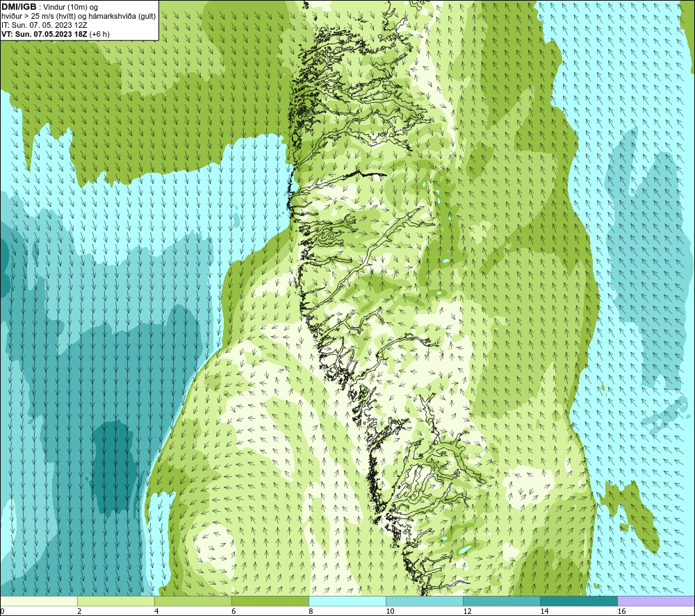This screenshot has height=616, width=695.
Task: Click the legend scale label '16'
Action: coord(622,612)
